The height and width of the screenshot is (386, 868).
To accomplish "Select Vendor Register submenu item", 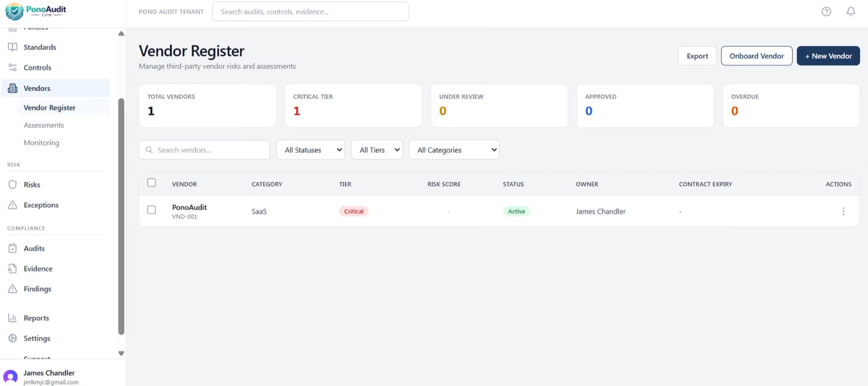I will pyautogui.click(x=63, y=108).
